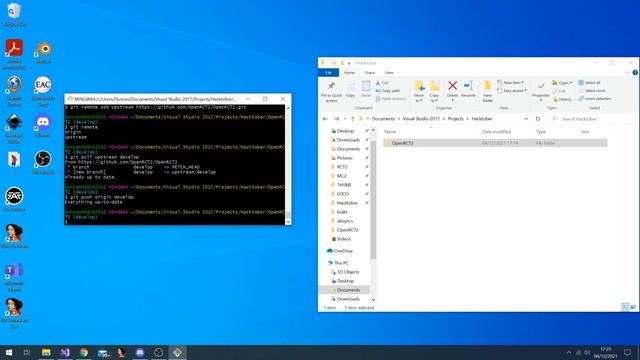Click Documents in the breadcrumb path

383,119
